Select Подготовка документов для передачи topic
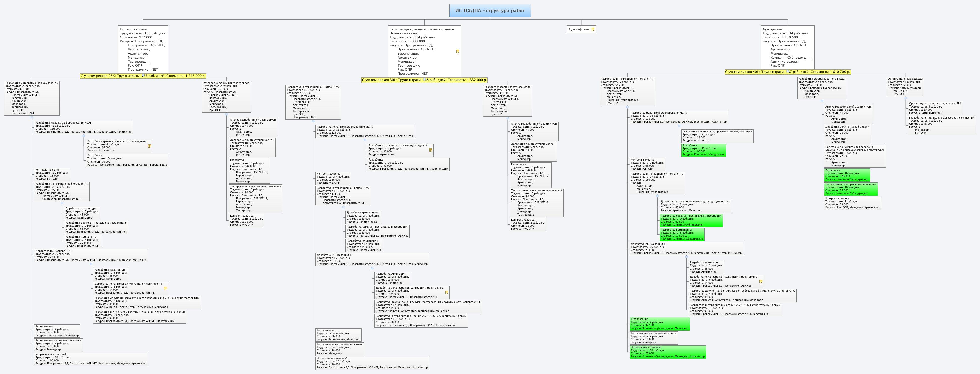The width and height of the screenshot is (980, 374). coord(854,156)
